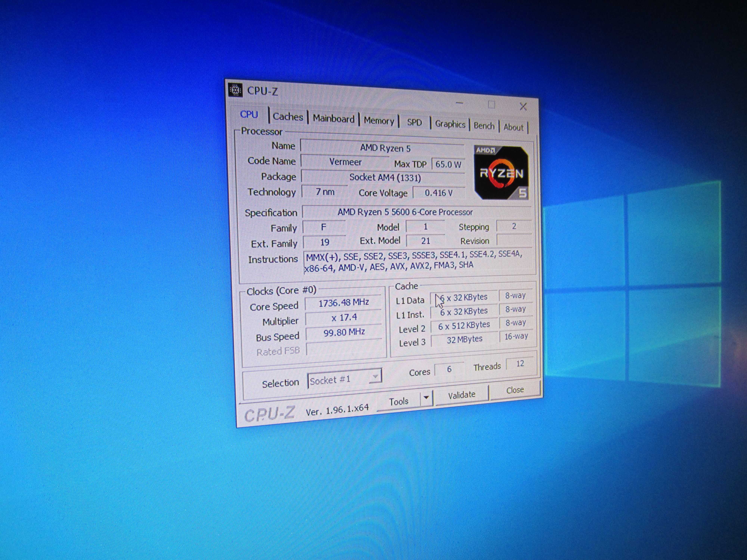The height and width of the screenshot is (560, 747).
Task: Click the L1 Inst. value 6 x 32 KBytes
Action: tap(464, 312)
